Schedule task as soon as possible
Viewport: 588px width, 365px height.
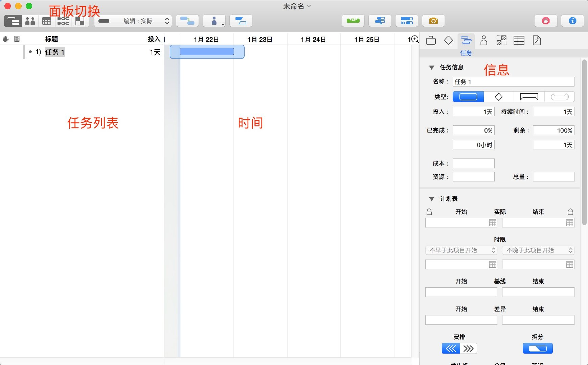(x=451, y=348)
